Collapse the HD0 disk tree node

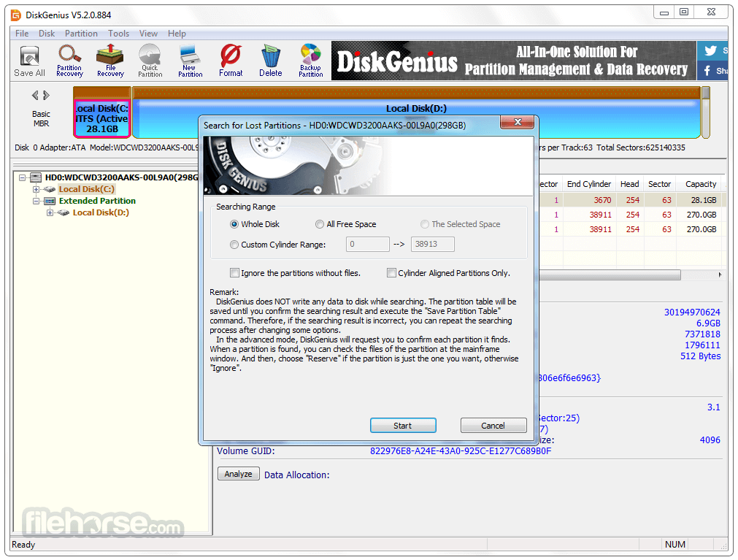pos(22,177)
